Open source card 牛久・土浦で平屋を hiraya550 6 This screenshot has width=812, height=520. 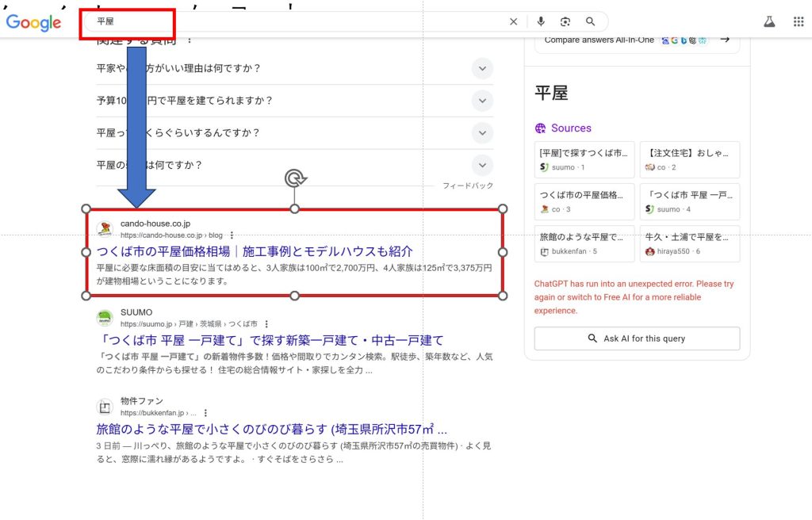690,243
